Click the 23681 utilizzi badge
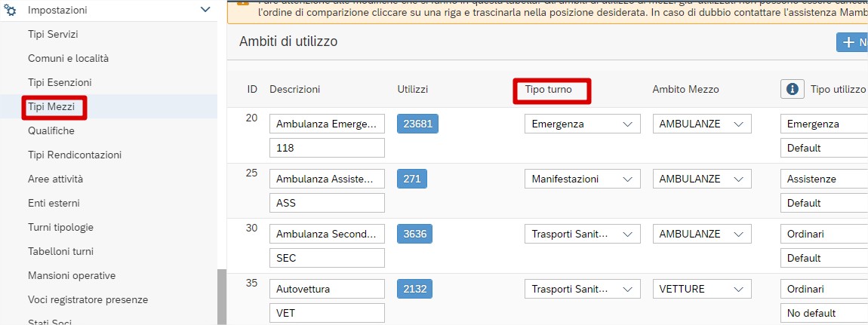This screenshot has width=868, height=325. coord(417,124)
